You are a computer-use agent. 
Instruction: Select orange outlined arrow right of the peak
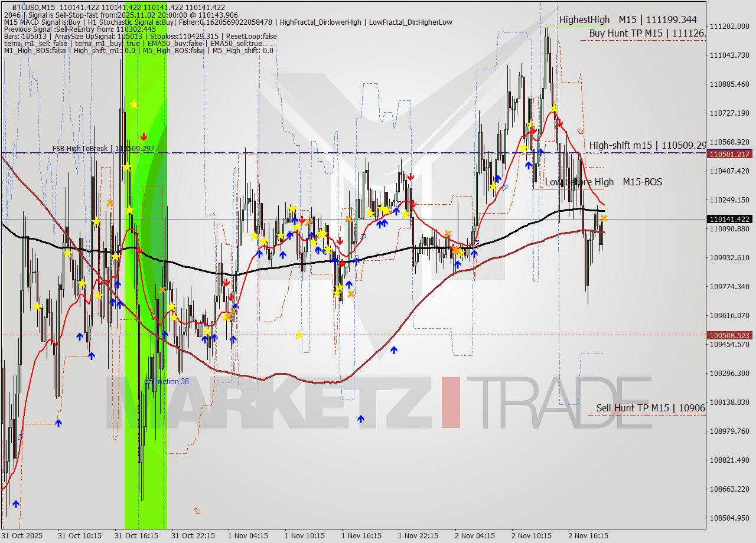click(x=580, y=131)
